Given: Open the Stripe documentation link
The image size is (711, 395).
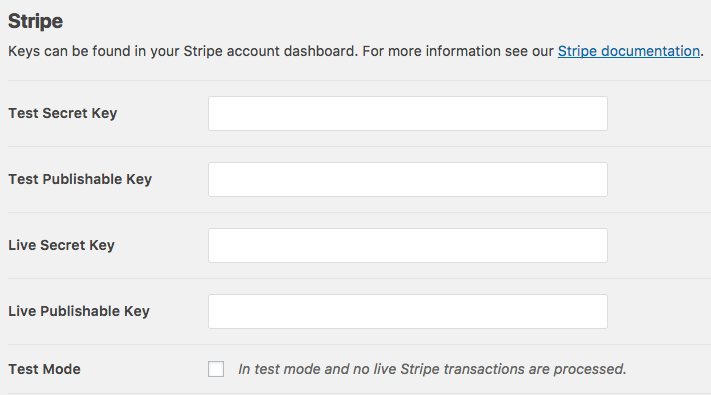Looking at the screenshot, I should tap(628, 51).
